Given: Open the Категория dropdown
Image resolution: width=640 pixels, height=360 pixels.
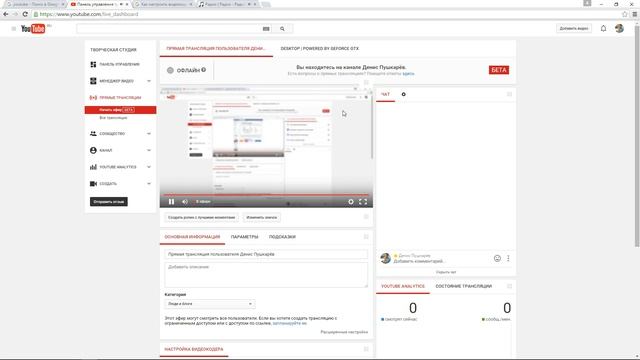Looking at the screenshot, I should pyautogui.click(x=210, y=304).
